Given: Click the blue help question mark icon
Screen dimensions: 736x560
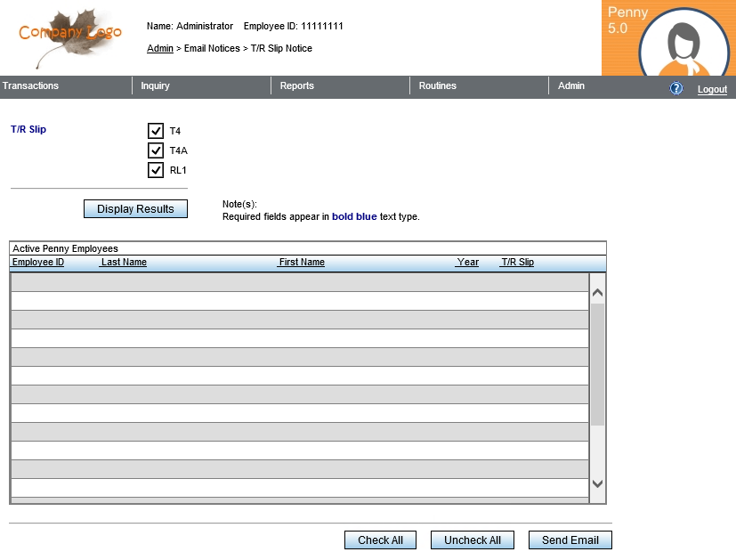Looking at the screenshot, I should tap(676, 88).
